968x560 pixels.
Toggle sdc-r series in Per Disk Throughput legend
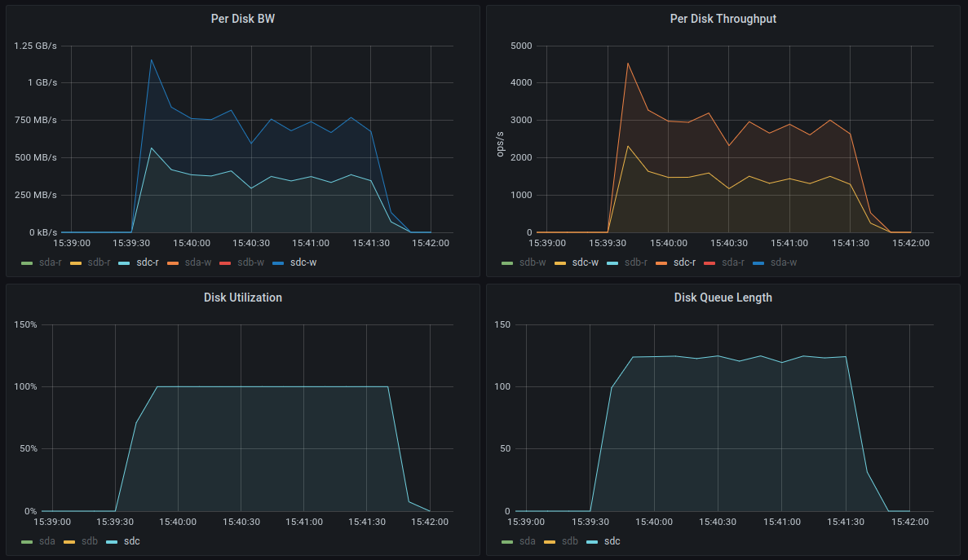pyautogui.click(x=686, y=262)
